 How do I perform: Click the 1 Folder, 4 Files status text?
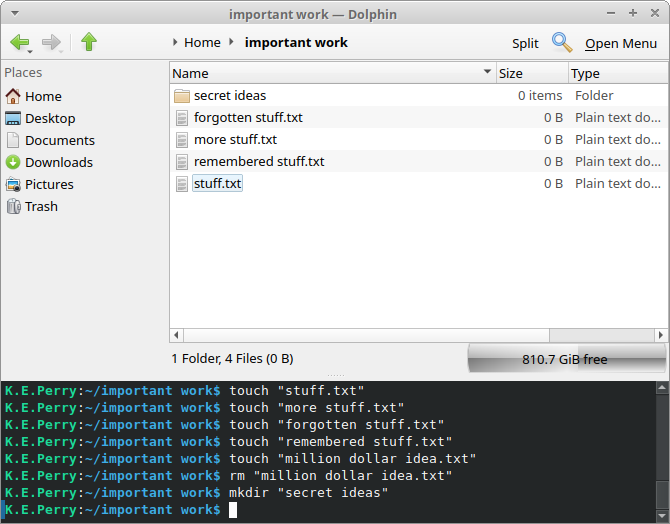tap(232, 359)
